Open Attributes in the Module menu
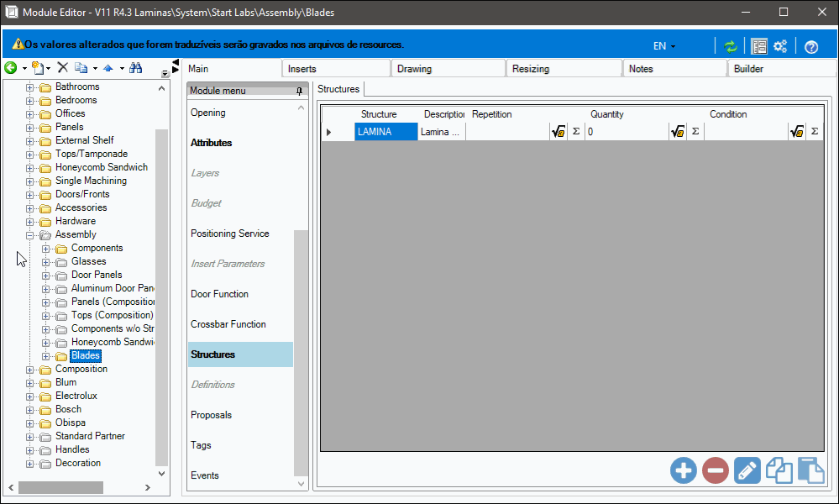This screenshot has width=839, height=504. point(212,143)
